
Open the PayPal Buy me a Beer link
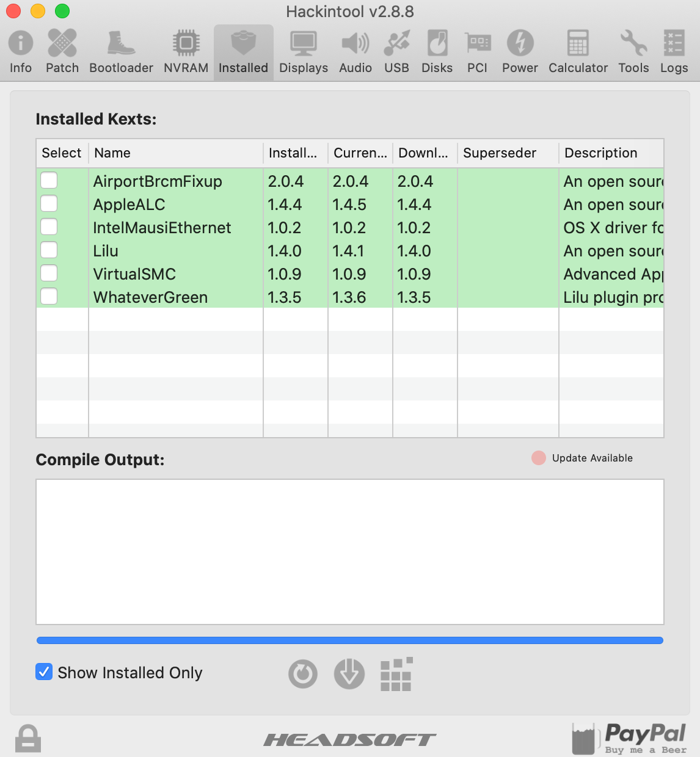[x=629, y=738]
